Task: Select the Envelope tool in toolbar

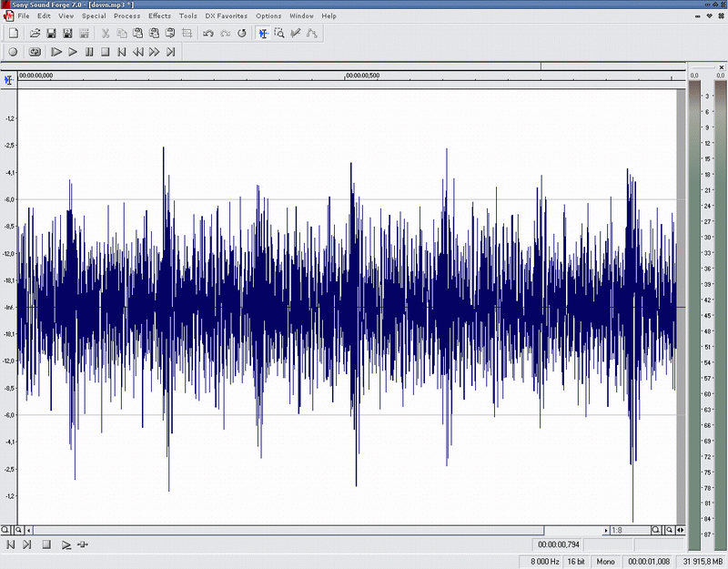Action: pyautogui.click(x=312, y=33)
